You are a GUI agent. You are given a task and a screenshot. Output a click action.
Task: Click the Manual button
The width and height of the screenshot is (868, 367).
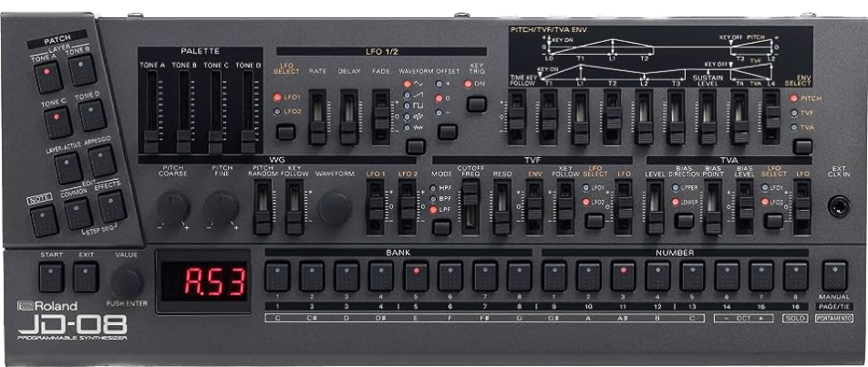point(835,277)
